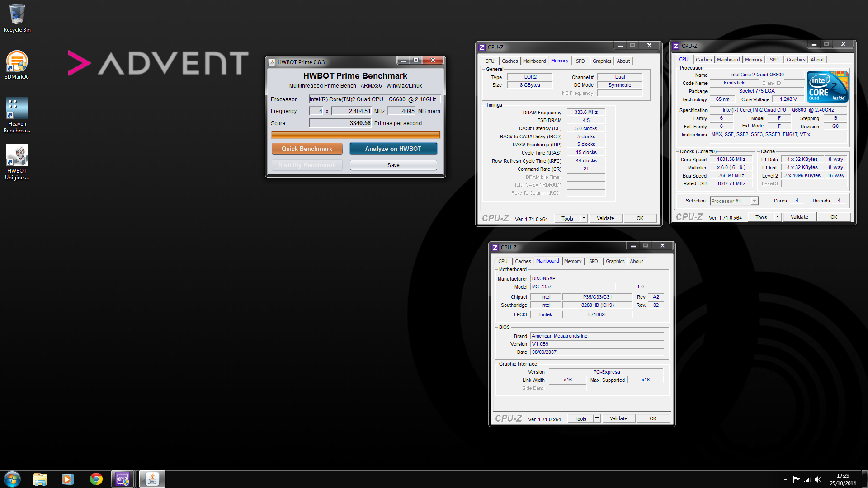Click the Windows Start orb

(12, 479)
